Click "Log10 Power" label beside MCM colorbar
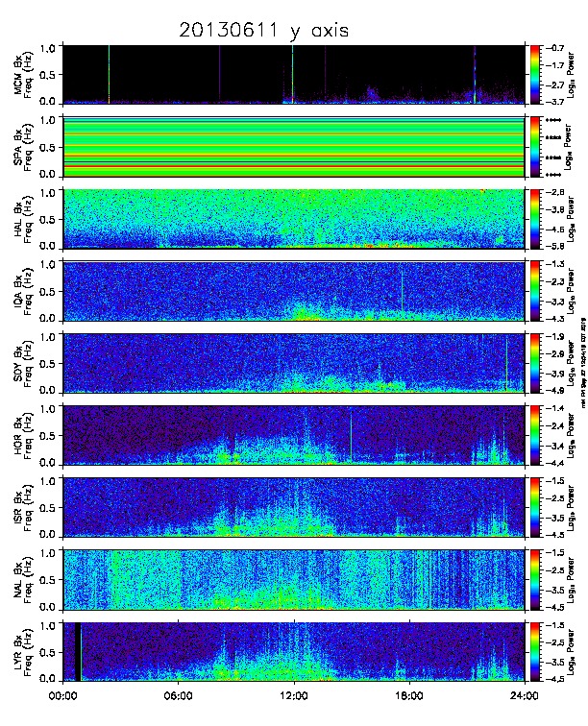 [571, 75]
